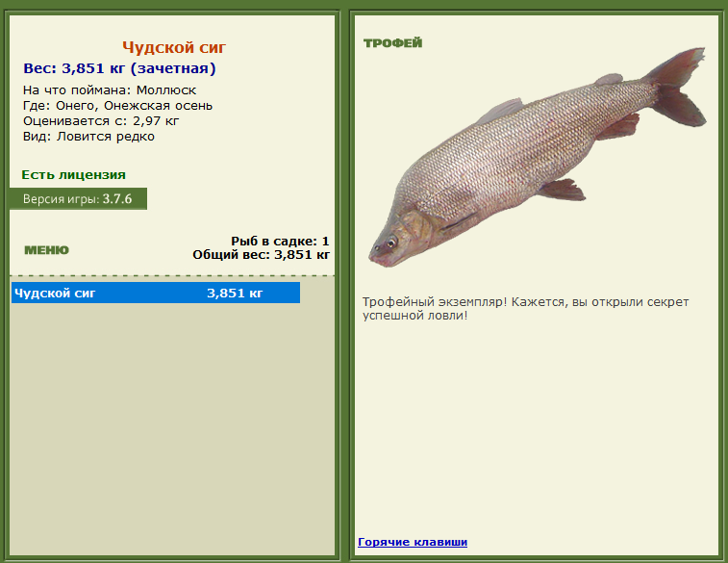The width and height of the screenshot is (728, 563).
Task: Click the На что поймана: Моллюск text
Action: pos(110,90)
